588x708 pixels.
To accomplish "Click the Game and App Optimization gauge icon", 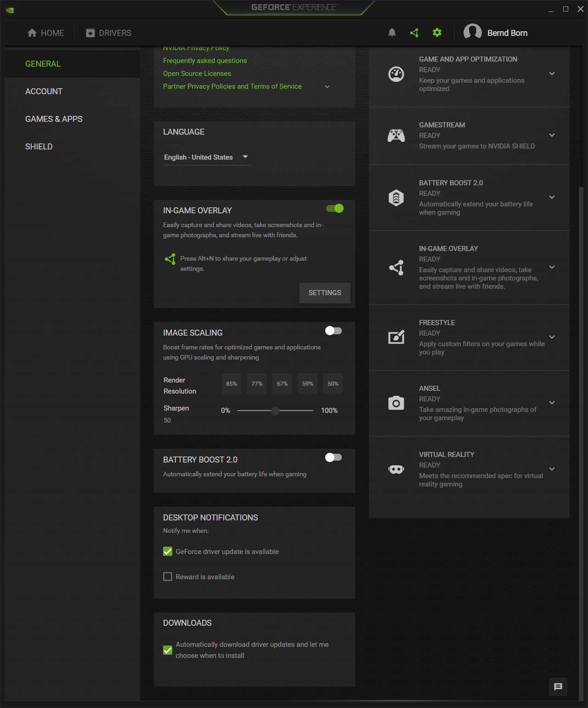I will coord(396,74).
